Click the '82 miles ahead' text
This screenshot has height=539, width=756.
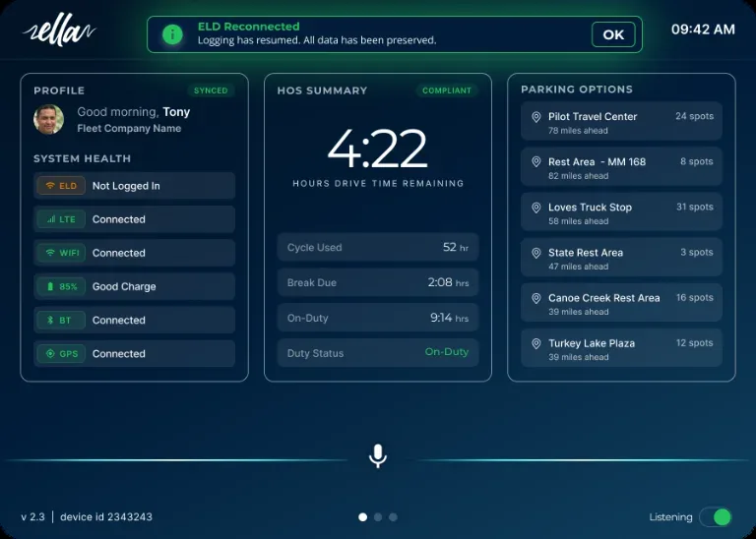[578, 176]
